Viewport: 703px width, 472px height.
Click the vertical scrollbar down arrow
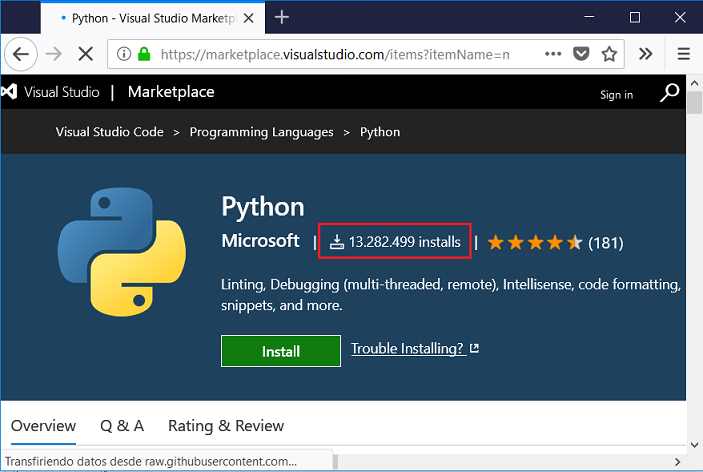tap(694, 445)
